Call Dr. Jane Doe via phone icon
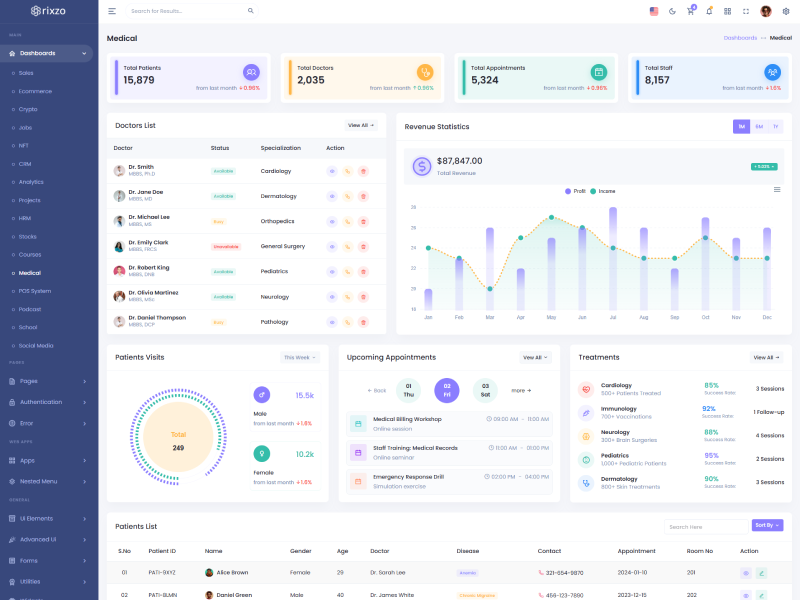The height and width of the screenshot is (600, 800). click(x=348, y=196)
